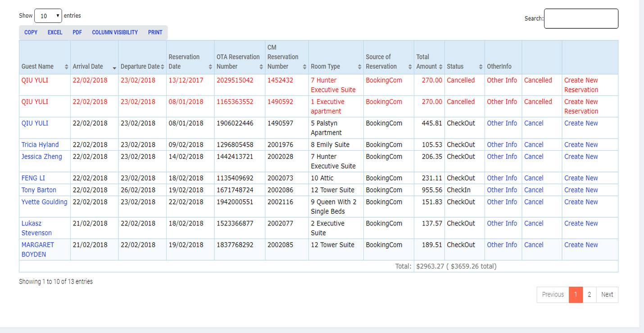This screenshot has height=333, width=644.
Task: Sort by OTA Reservation Number
Action: coord(261,67)
